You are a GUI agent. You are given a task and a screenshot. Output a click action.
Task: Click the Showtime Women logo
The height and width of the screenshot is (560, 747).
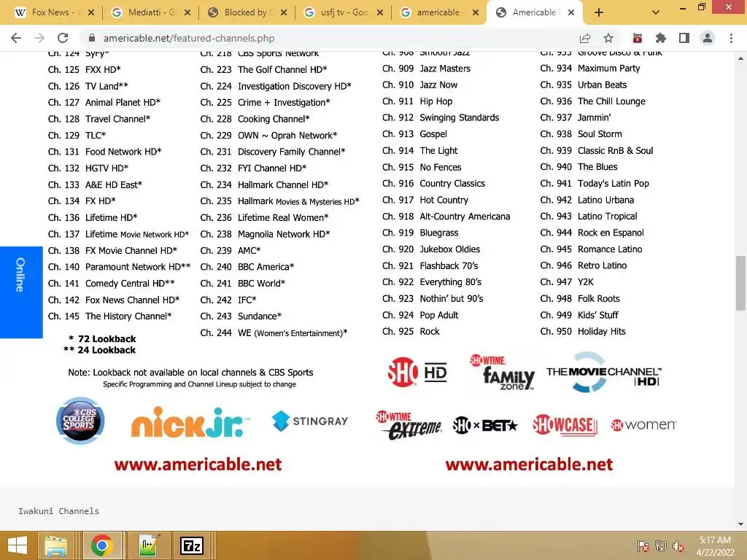point(643,425)
